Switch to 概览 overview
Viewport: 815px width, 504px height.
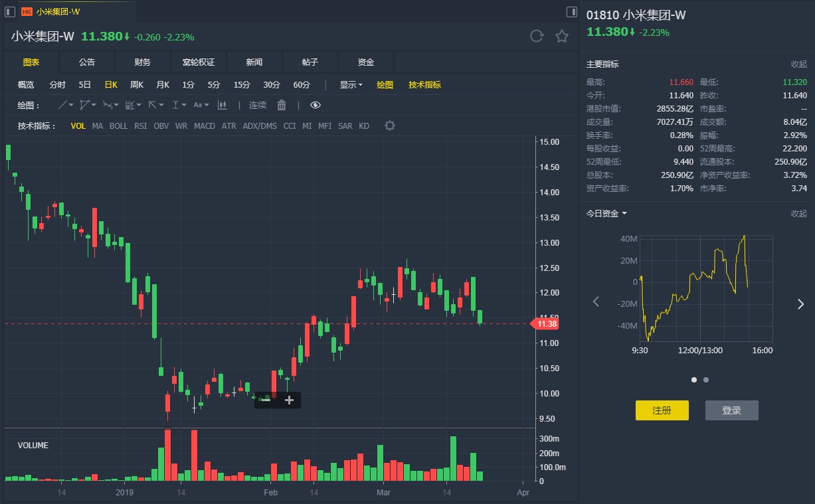[25, 84]
